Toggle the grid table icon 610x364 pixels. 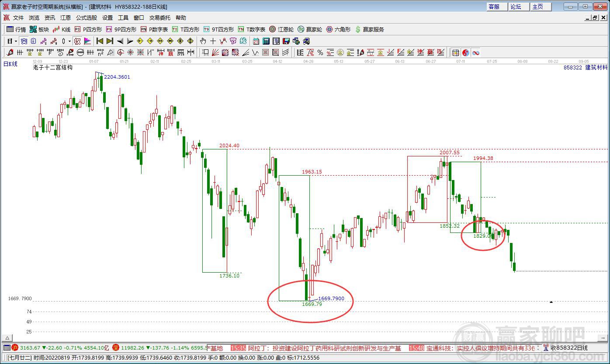456,52
